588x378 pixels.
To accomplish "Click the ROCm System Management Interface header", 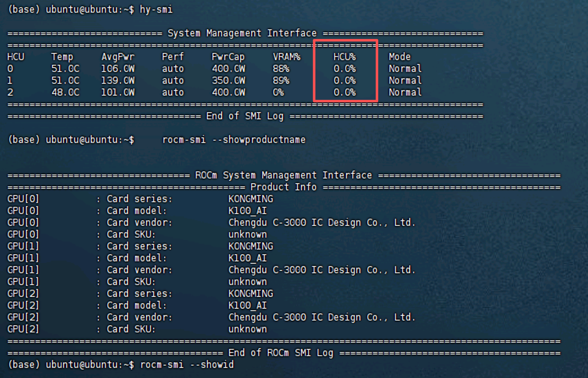I will (284, 175).
